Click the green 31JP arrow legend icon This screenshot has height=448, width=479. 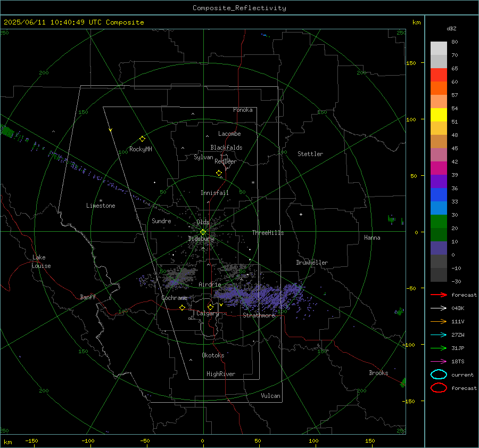439,348
